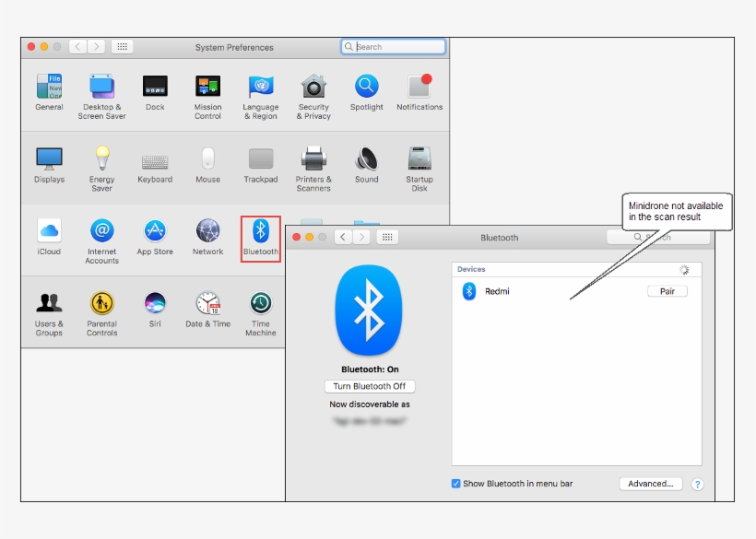The image size is (756, 539).
Task: Open Energy Saver settings
Action: (x=101, y=158)
